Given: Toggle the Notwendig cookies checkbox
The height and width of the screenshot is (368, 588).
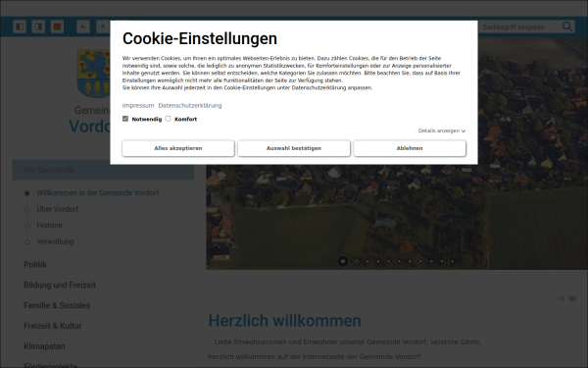Looking at the screenshot, I should 125,119.
